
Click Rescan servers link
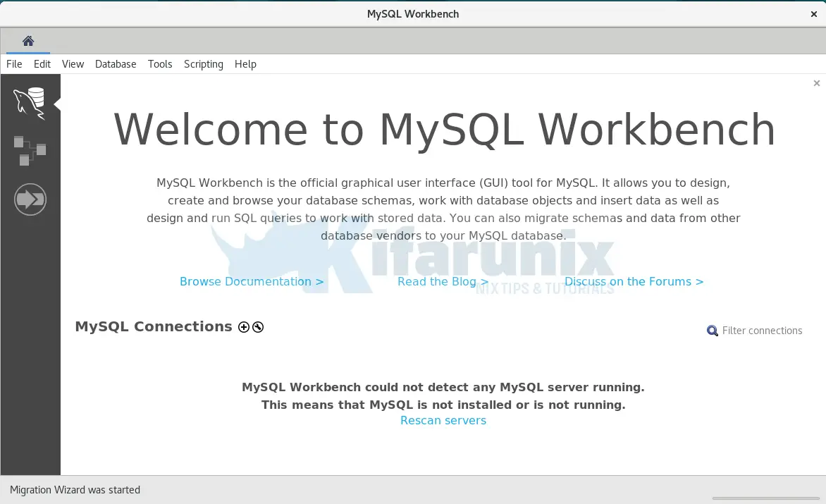(x=443, y=420)
